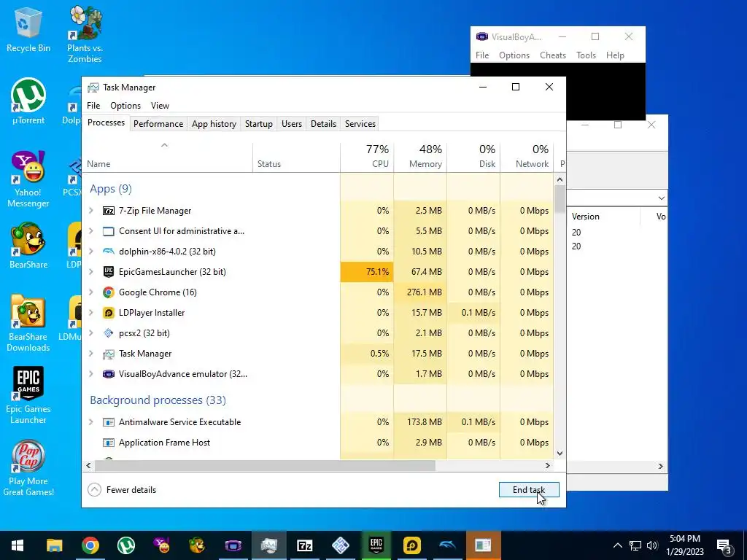The image size is (747, 560).
Task: Expand the Antimalware Service Executable row
Action: point(91,422)
